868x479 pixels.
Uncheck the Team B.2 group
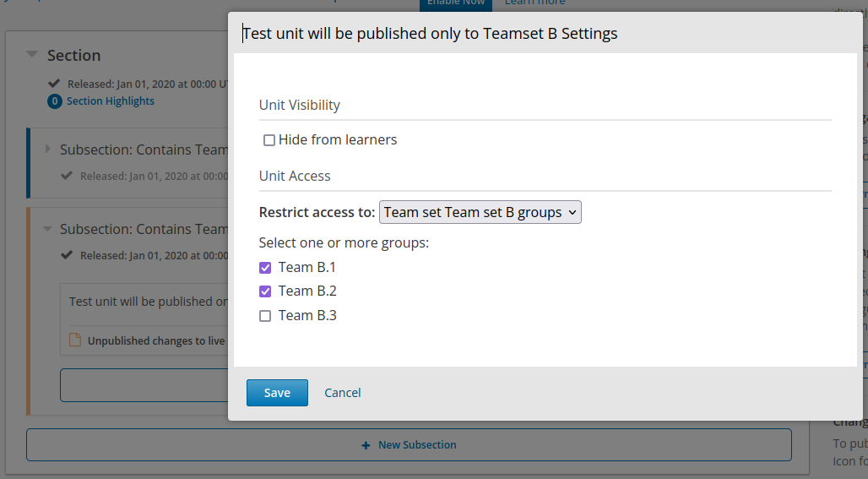(265, 291)
